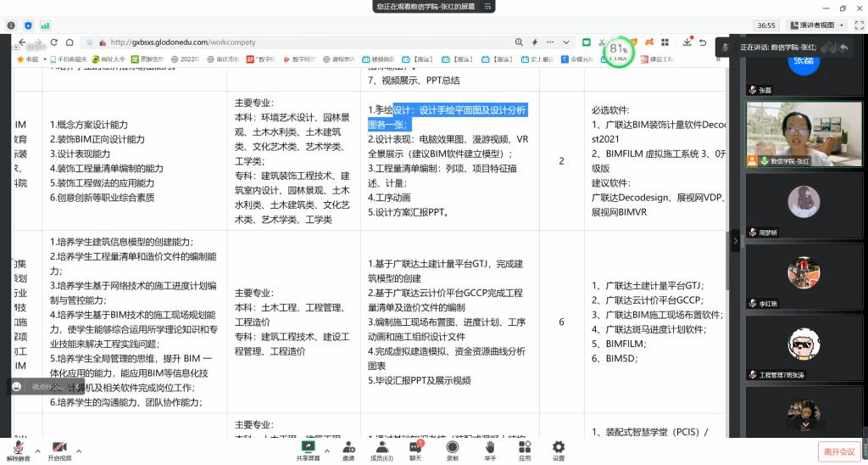Click the shared browser's address bar

(x=297, y=42)
